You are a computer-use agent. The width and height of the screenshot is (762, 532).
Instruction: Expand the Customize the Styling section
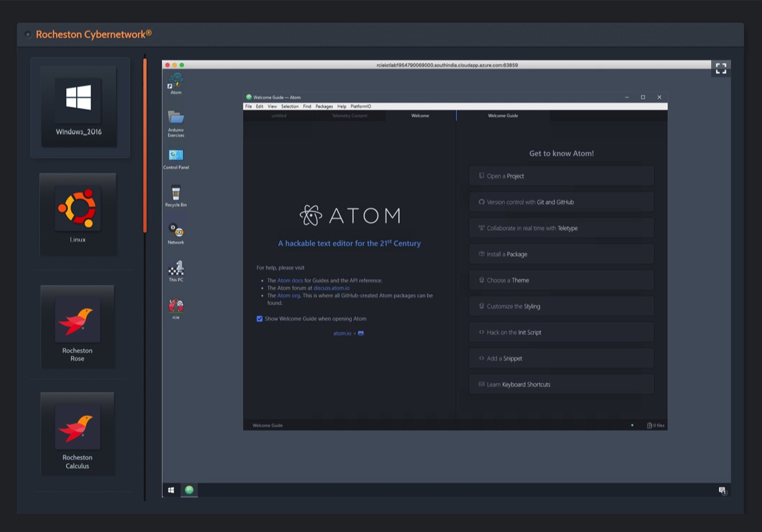pyautogui.click(x=561, y=306)
